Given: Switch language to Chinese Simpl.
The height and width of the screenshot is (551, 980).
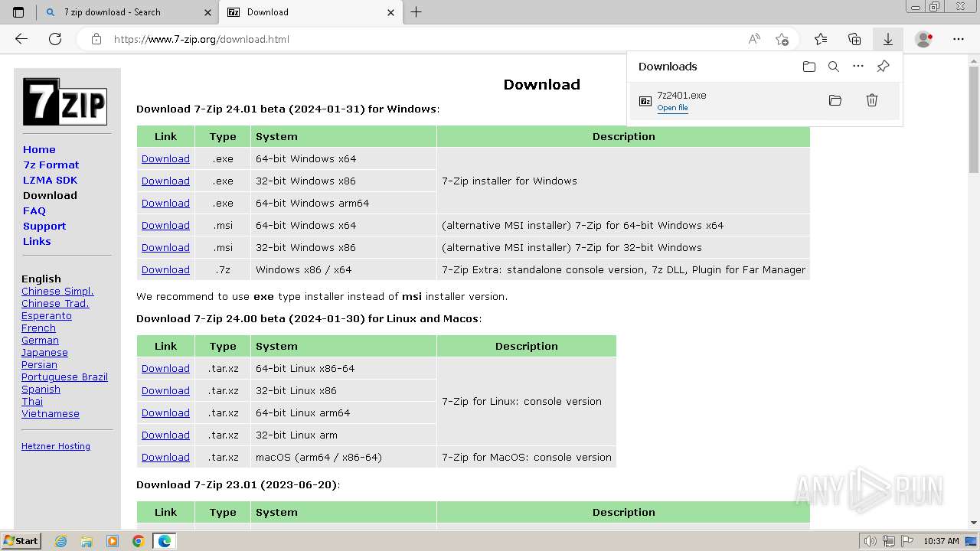Looking at the screenshot, I should (x=57, y=291).
